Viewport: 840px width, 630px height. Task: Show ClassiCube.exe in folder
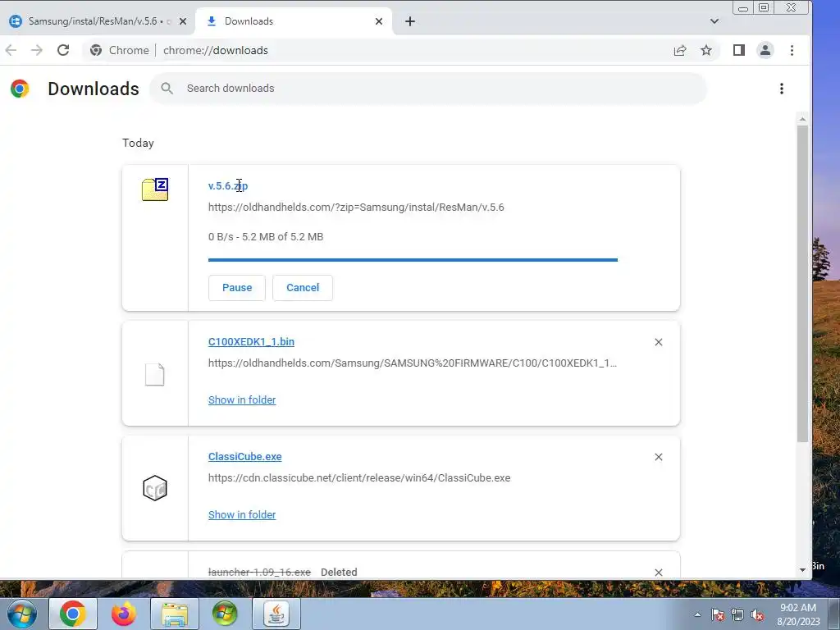click(242, 514)
